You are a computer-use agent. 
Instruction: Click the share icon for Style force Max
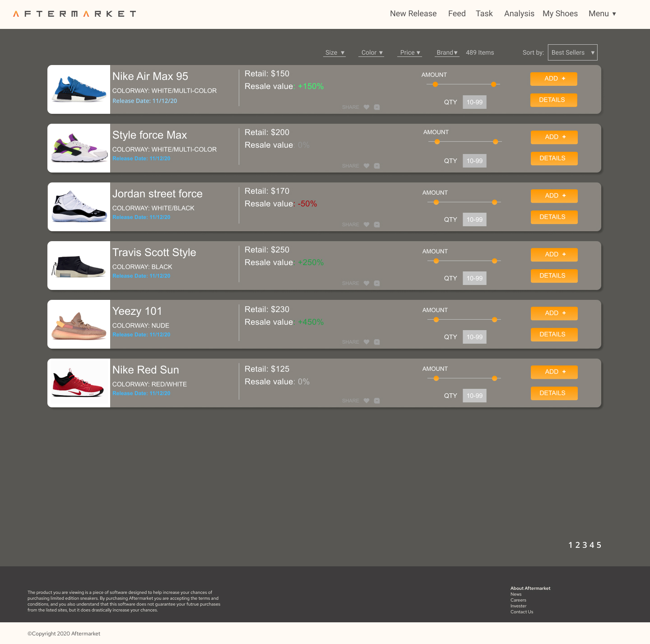click(377, 166)
